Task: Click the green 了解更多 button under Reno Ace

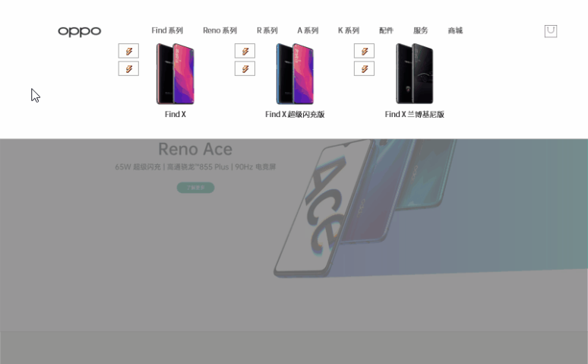Action: coord(195,188)
